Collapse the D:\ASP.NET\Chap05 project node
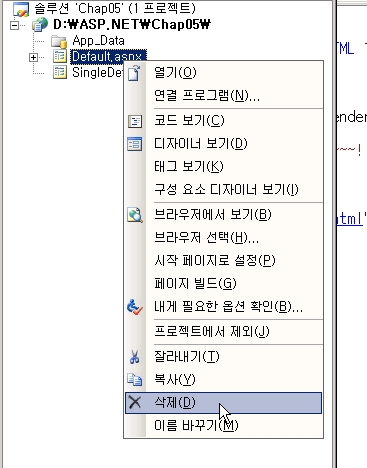 [14, 25]
